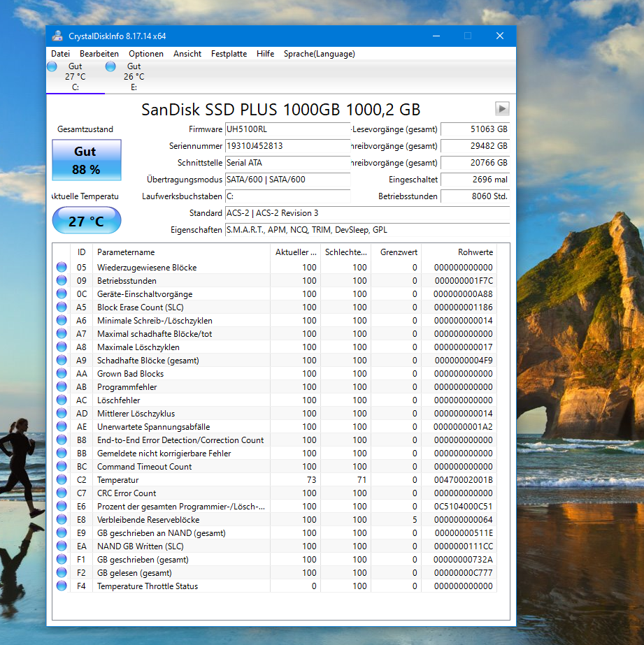The height and width of the screenshot is (645, 644).
Task: Click status orb for Verbleibende Reserveblöcke row
Action: 62,519
